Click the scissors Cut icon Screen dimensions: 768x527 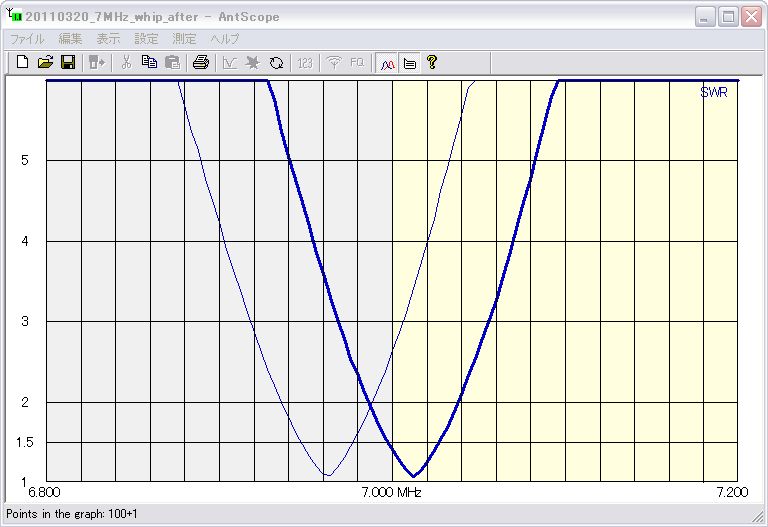tap(126, 62)
